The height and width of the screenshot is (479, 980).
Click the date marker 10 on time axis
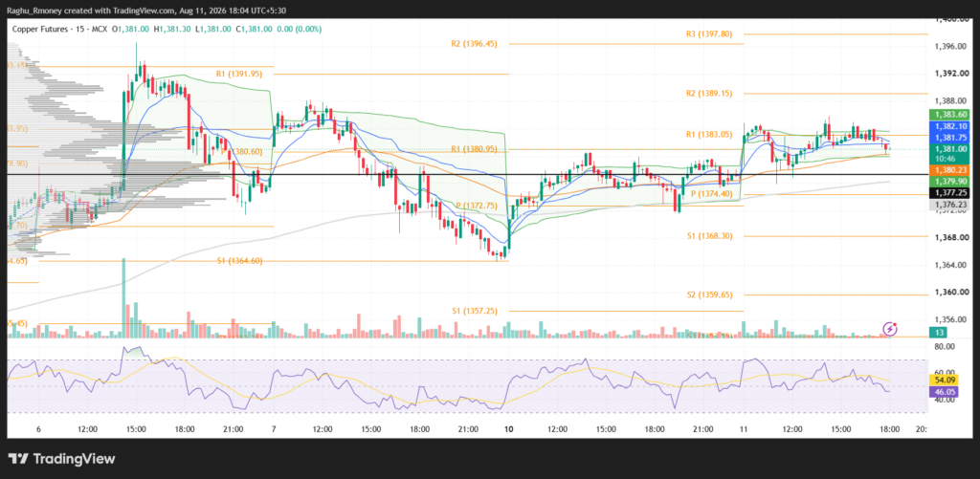(x=508, y=429)
